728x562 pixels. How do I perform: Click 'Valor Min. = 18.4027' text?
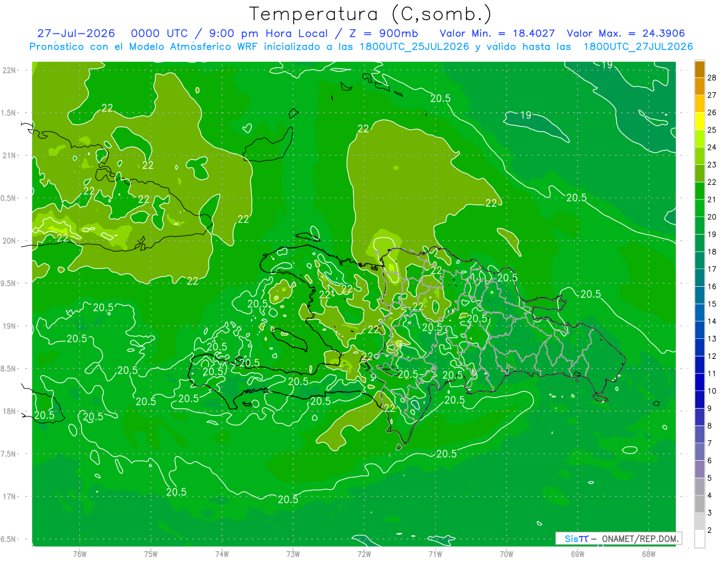click(x=497, y=33)
